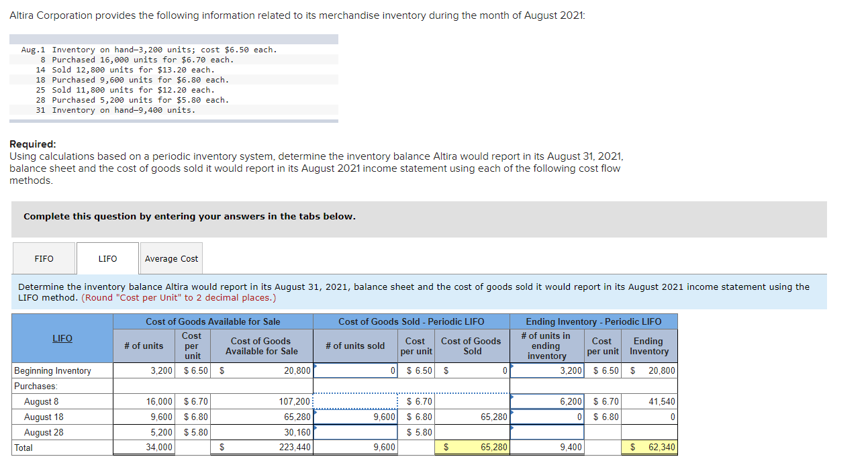
Task: Click the Beginning Inventory row label
Action: coord(52,370)
